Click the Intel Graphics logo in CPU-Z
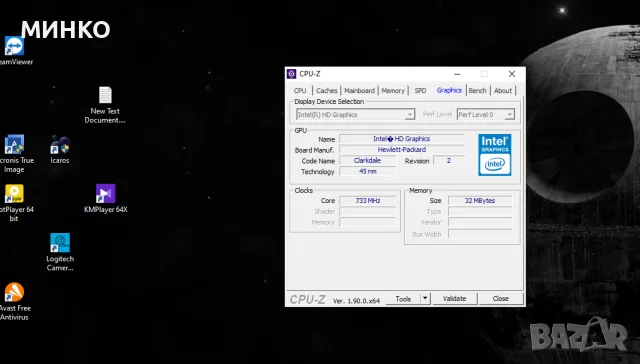The width and height of the screenshot is (640, 364). pos(495,155)
